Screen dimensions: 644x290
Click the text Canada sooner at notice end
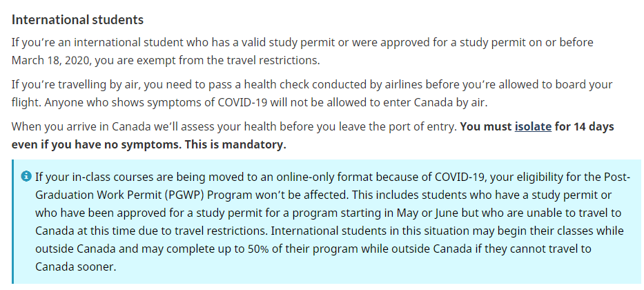pyautogui.click(x=76, y=267)
